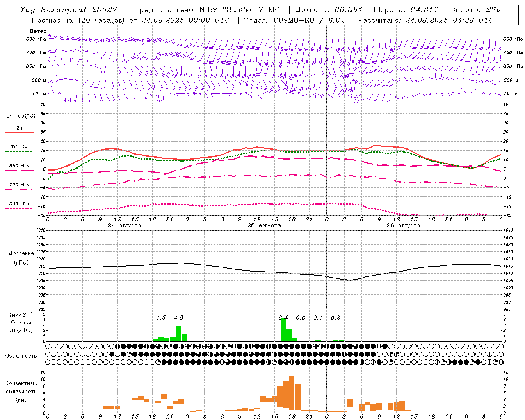This screenshot has height=420, width=525.
Task: Click the (гПа) pressure unit label
Action: tap(21, 262)
